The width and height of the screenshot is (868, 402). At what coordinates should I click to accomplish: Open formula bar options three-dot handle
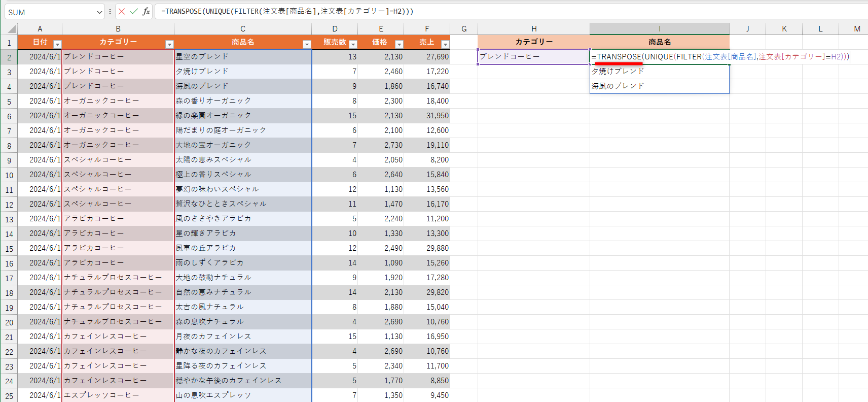[110, 12]
